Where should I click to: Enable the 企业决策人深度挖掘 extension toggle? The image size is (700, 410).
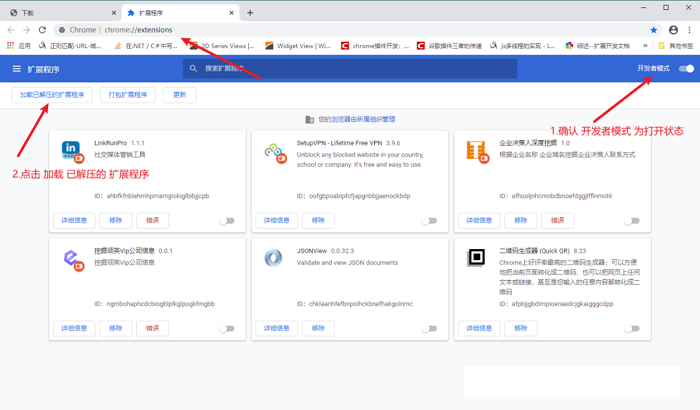pyautogui.click(x=632, y=221)
